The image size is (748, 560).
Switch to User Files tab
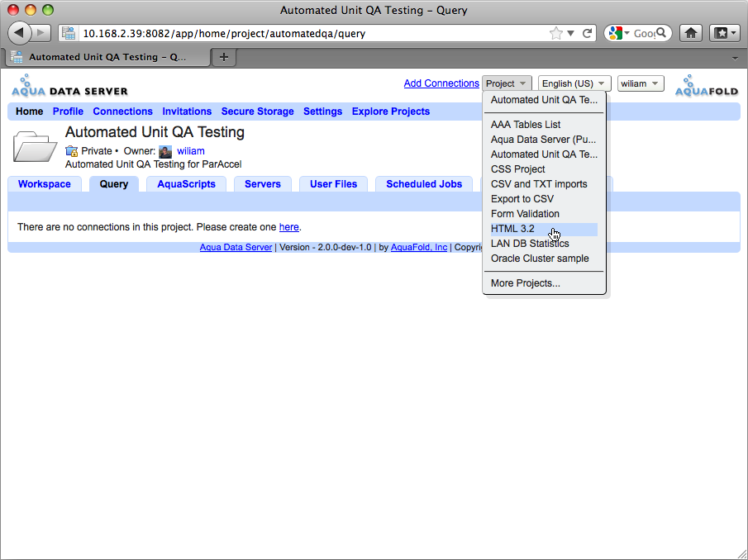(333, 184)
